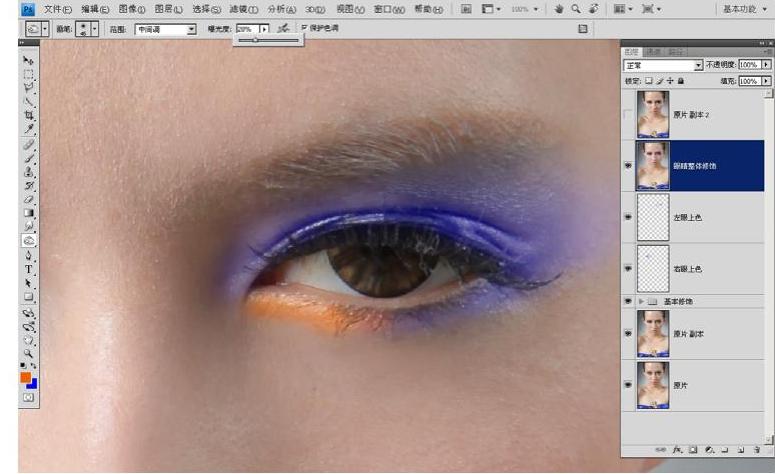Viewport: 775px width, 474px height.
Task: Select the 左眼上色 layer thumbnail
Action: click(x=653, y=217)
